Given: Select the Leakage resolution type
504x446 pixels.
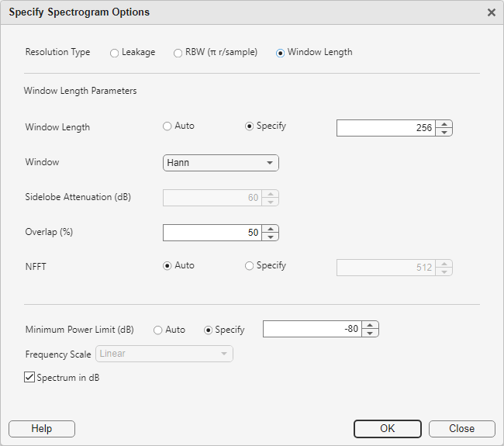Looking at the screenshot, I should (x=115, y=53).
